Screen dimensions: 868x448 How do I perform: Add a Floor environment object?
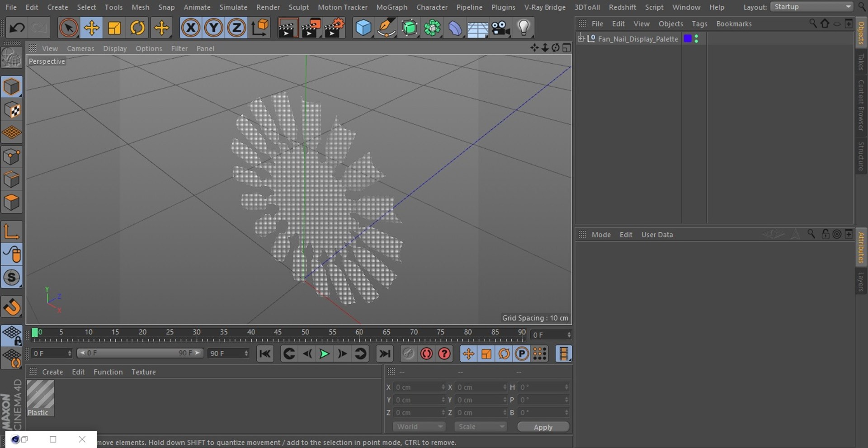[477, 28]
